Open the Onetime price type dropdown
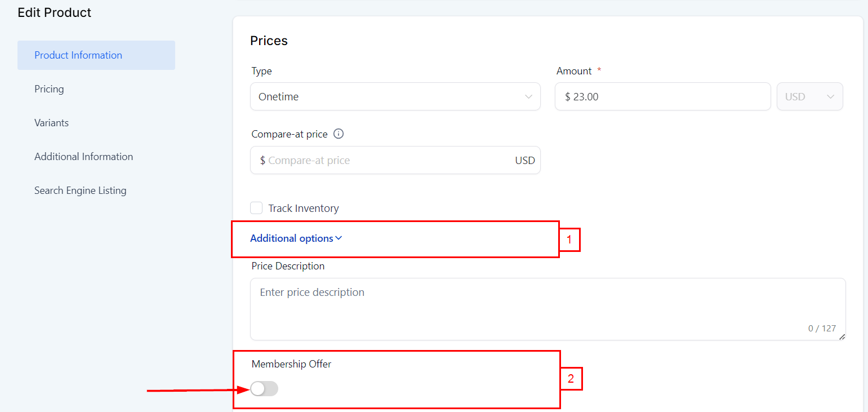 pos(394,97)
